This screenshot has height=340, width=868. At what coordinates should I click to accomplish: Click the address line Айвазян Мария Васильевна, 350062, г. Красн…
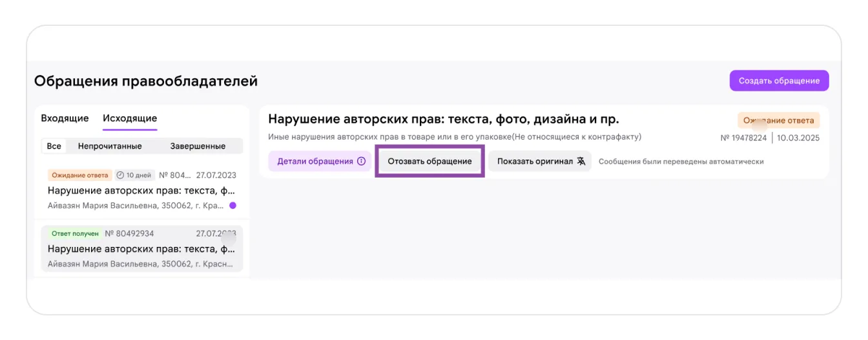click(x=141, y=264)
